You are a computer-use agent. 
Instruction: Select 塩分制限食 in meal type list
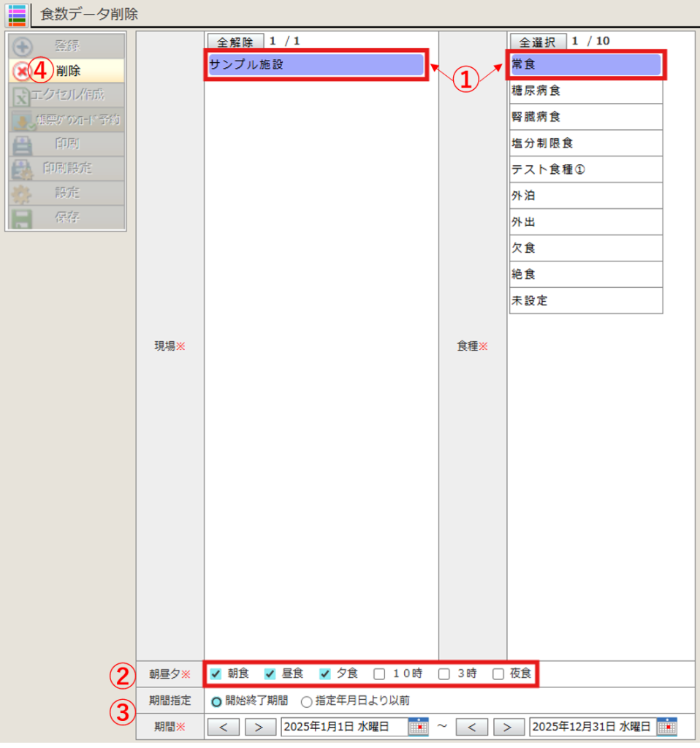pos(585,143)
